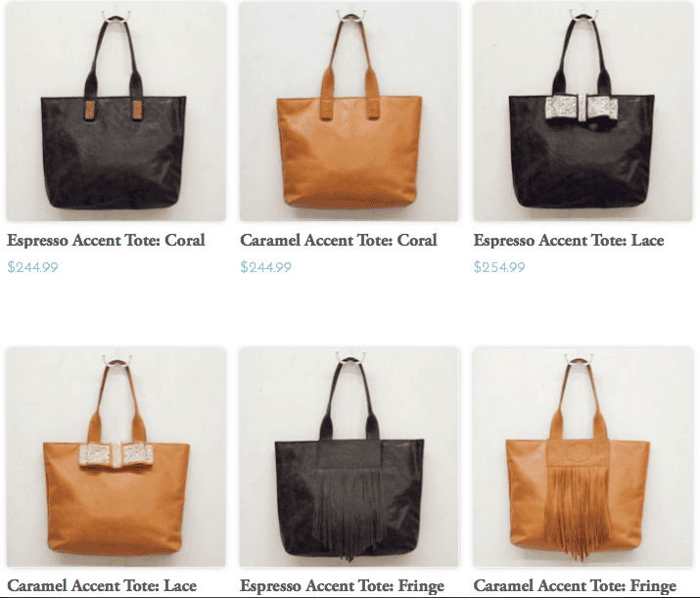Open the Caramel Accent Tote: Fringe image

coord(583,457)
